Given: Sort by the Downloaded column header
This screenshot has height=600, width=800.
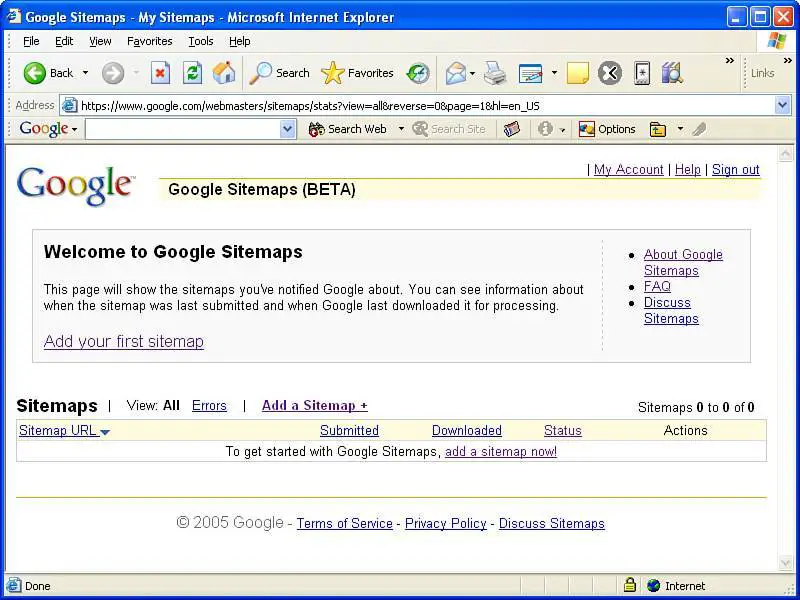Looking at the screenshot, I should [x=467, y=431].
